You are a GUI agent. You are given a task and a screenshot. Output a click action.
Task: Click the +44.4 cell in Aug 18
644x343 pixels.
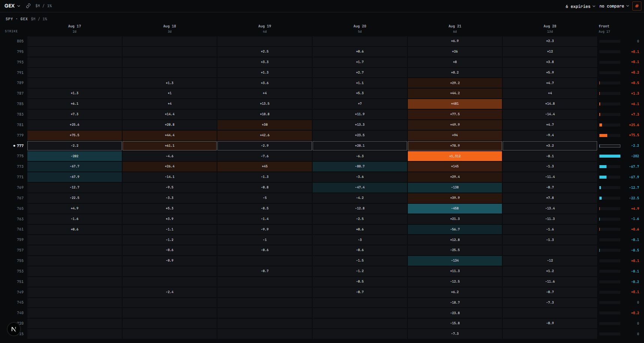coord(169,135)
